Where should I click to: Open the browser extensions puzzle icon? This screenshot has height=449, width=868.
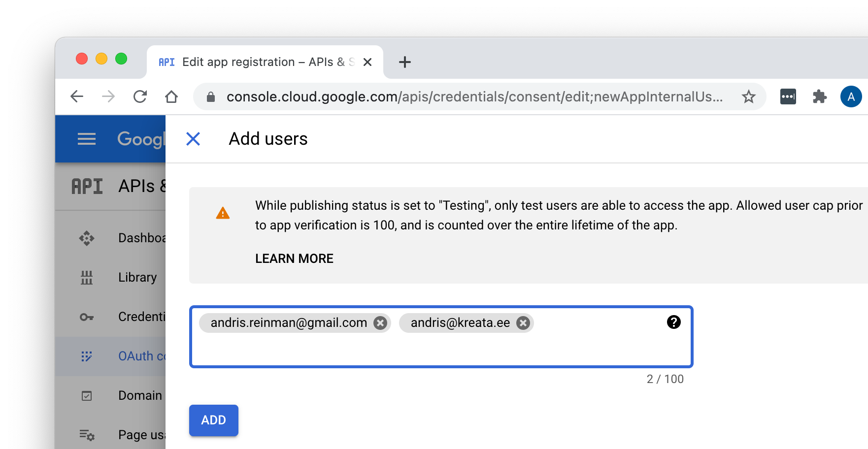[819, 96]
